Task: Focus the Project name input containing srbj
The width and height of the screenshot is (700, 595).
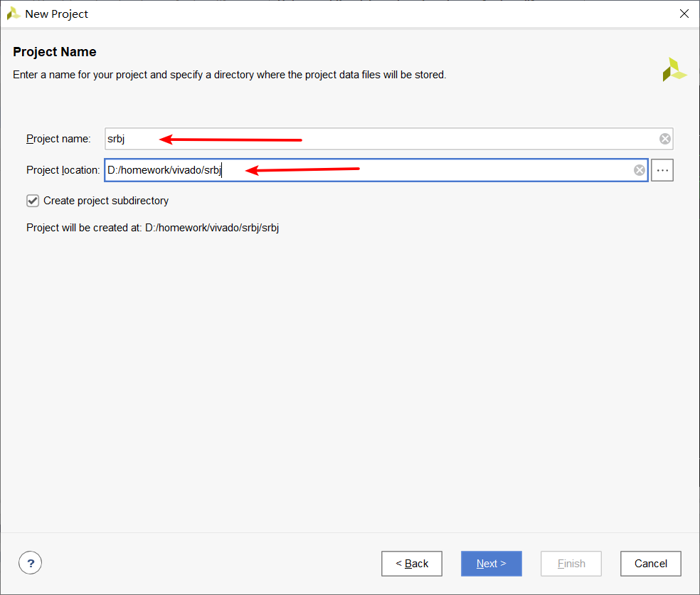Action: tap(377, 139)
